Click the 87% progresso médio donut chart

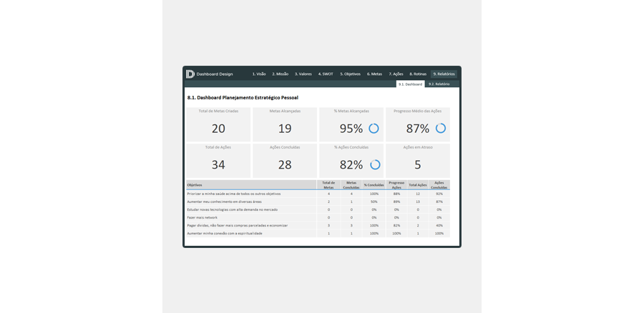pyautogui.click(x=440, y=129)
